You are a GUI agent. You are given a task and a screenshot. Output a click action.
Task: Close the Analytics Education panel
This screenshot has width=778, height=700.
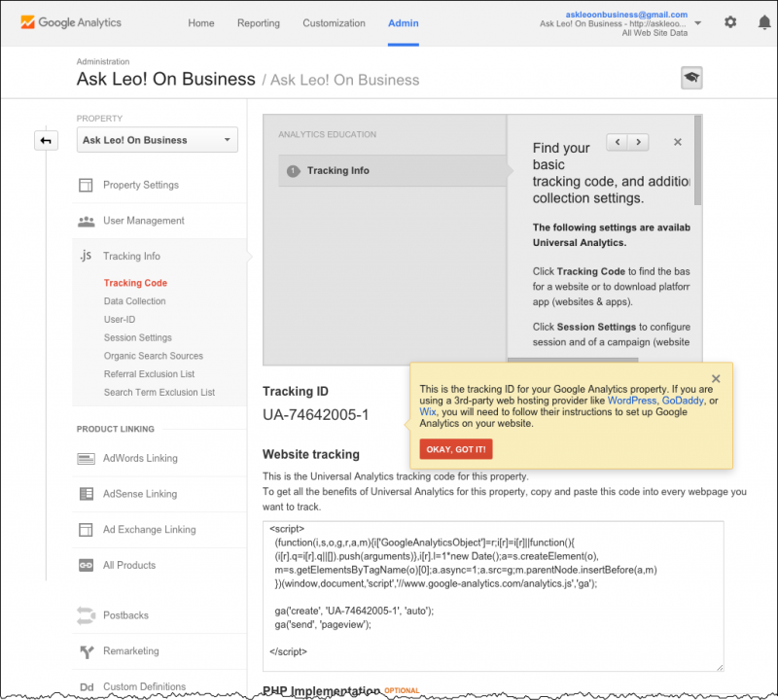pos(678,142)
